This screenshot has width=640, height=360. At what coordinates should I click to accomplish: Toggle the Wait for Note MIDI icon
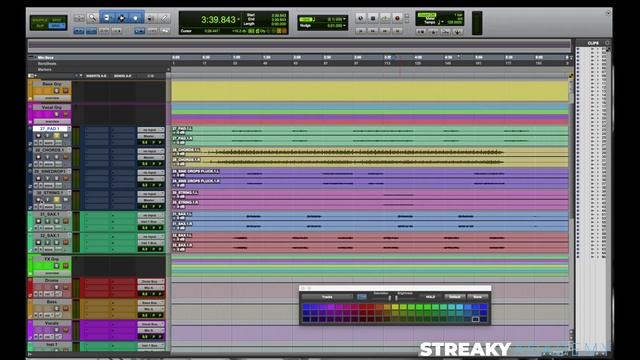[421, 31]
